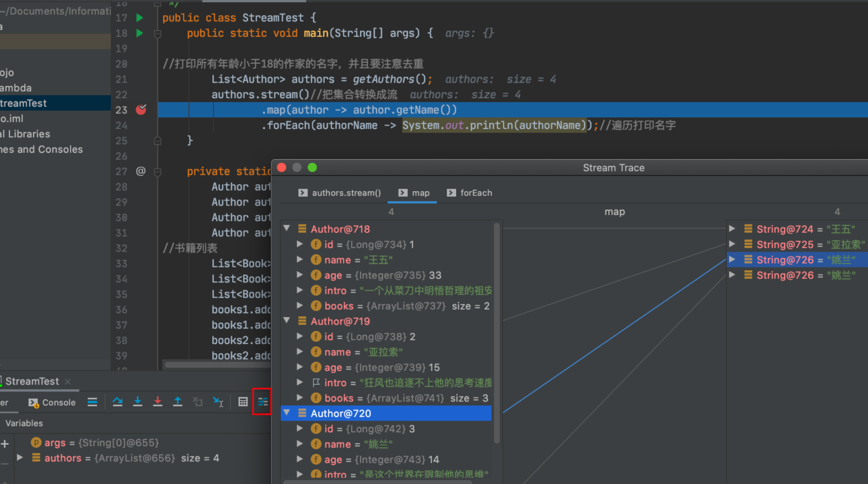
Task: Collapse selected Author@720 node
Action: click(x=287, y=412)
